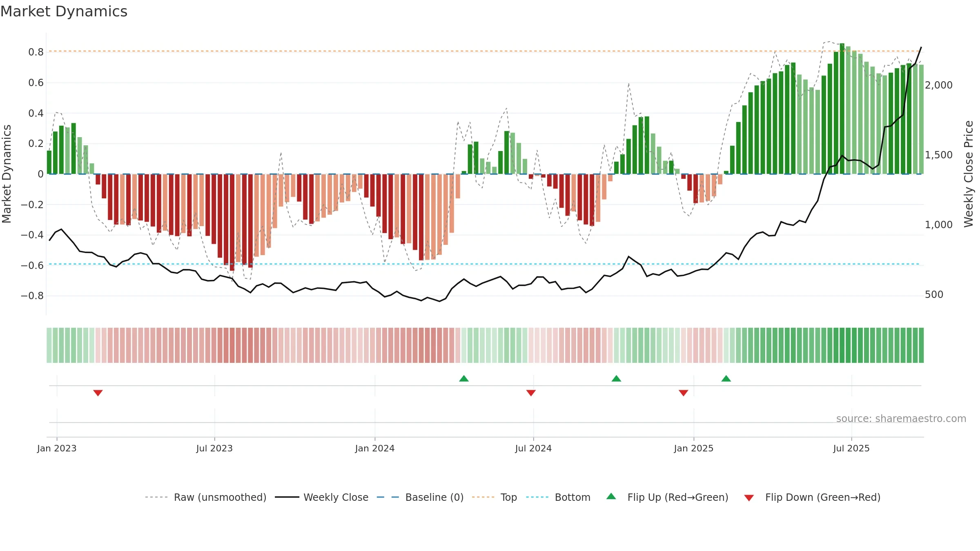The height and width of the screenshot is (551, 980).
Task: Click the 500 right axis price label
Action: (x=934, y=295)
